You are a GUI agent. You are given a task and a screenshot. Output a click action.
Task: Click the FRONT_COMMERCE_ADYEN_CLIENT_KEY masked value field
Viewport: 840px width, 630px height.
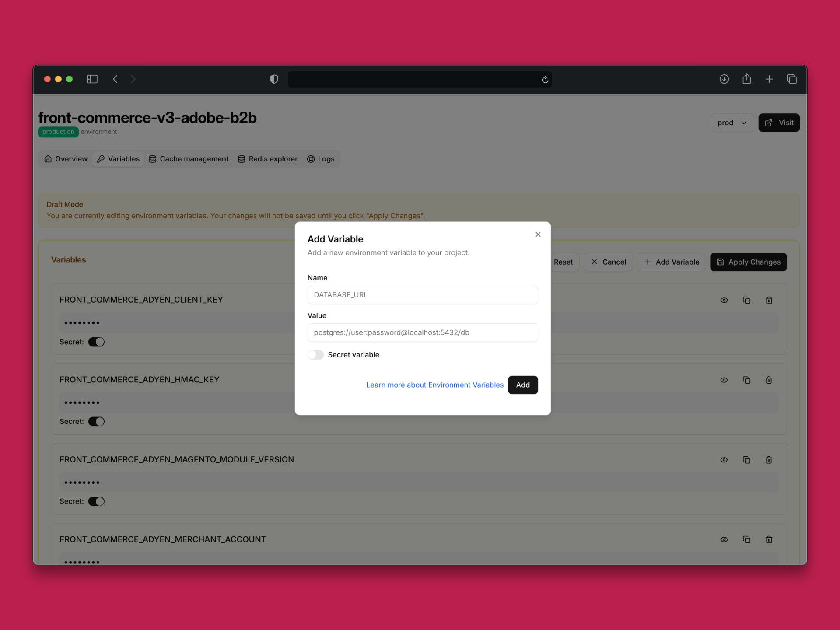click(419, 323)
